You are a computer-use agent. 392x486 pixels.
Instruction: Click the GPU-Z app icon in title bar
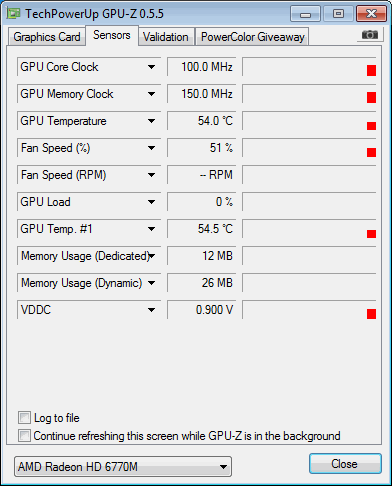14,14
